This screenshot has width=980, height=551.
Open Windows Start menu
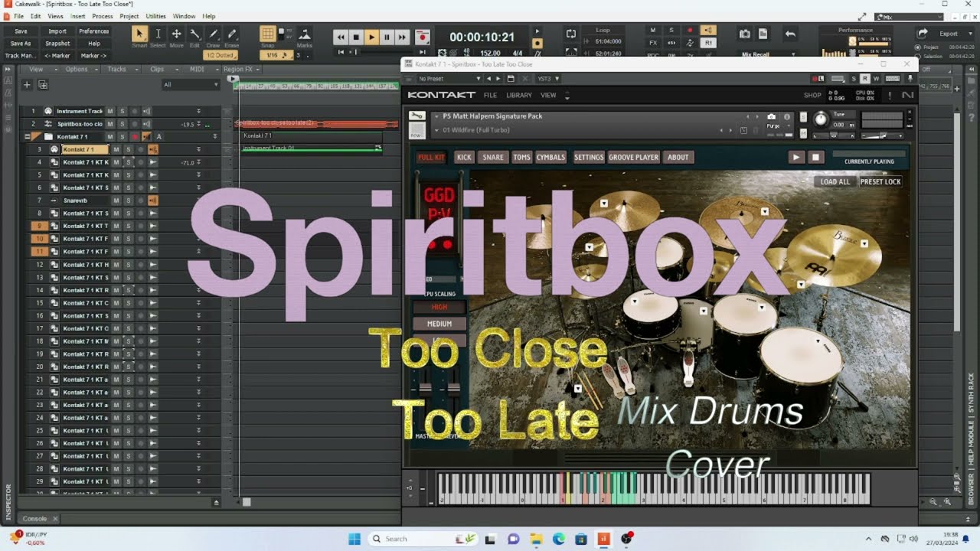click(x=354, y=539)
